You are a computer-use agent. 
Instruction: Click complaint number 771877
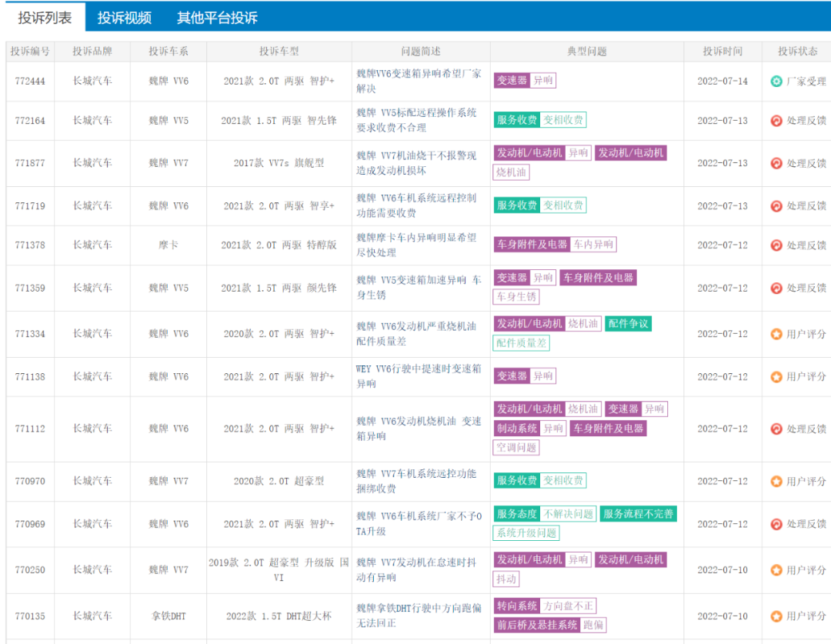pyautogui.click(x=30, y=163)
